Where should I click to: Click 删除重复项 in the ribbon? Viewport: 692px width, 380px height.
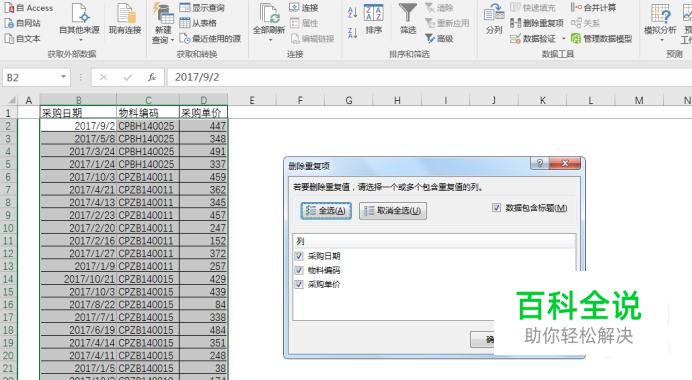click(x=537, y=23)
